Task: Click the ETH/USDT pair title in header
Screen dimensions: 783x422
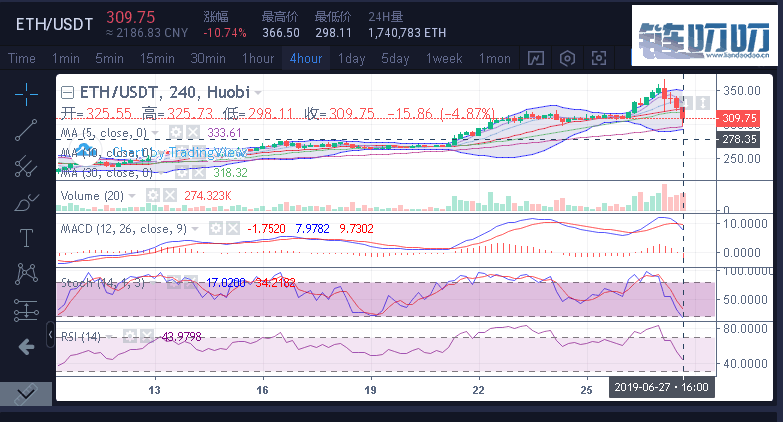Action: pyautogui.click(x=54, y=24)
